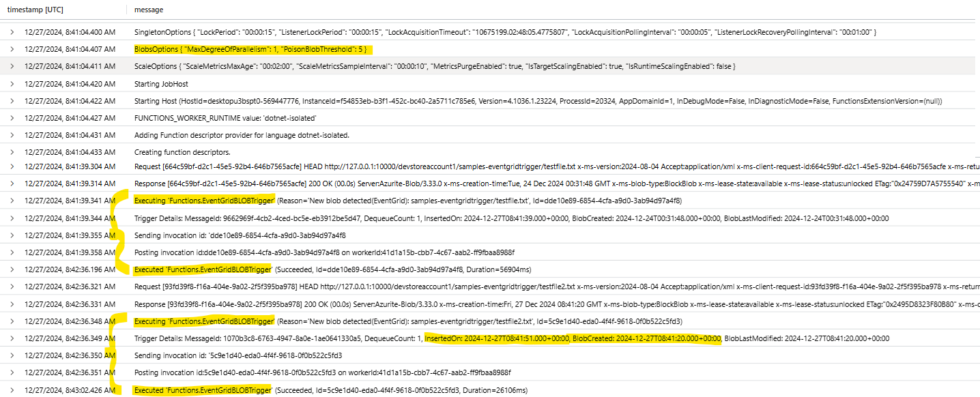Expand the 'Creating function descriptors' row chevron
Image resolution: width=980 pixels, height=397 pixels.
click(x=12, y=152)
